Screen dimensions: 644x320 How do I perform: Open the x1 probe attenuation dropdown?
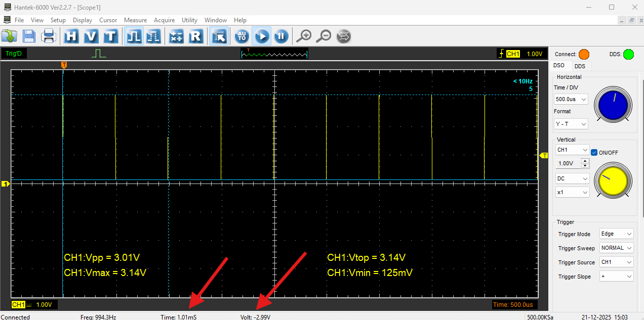tap(572, 192)
